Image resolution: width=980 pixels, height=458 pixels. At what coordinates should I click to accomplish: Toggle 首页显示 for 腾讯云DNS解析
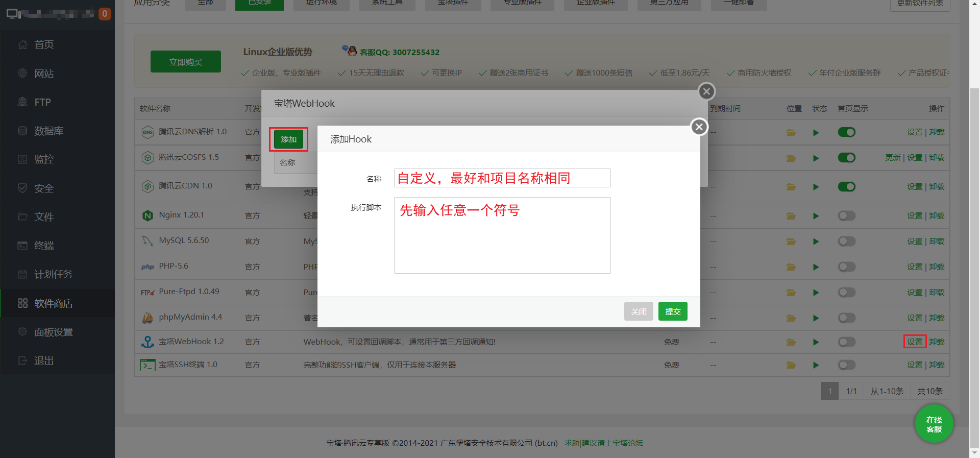846,132
